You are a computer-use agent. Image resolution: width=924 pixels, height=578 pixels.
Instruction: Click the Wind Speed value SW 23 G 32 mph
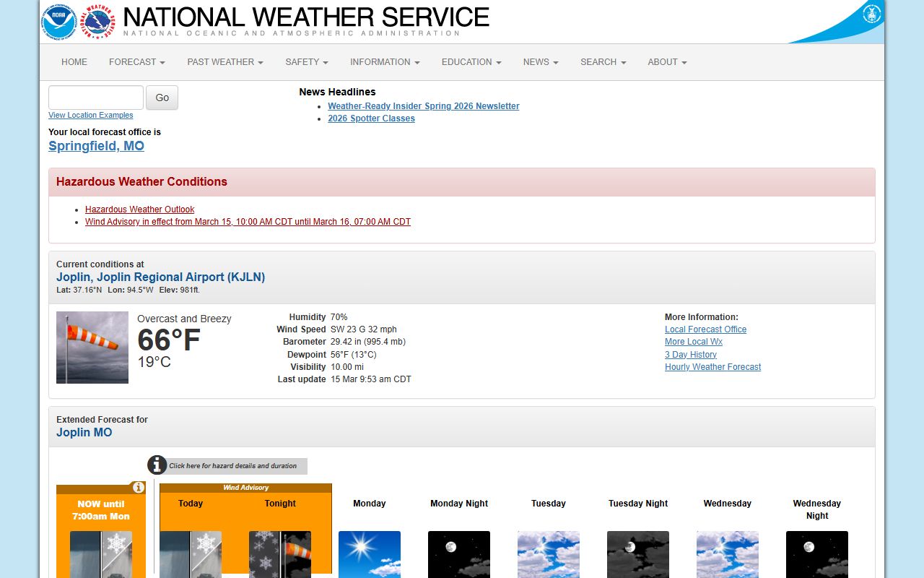(364, 329)
